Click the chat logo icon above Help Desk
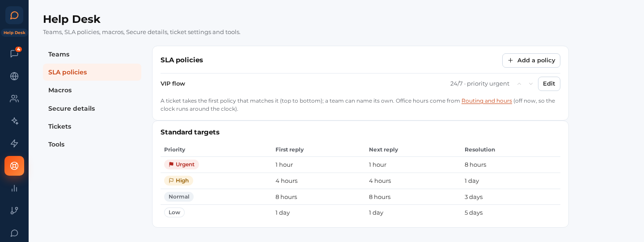Screen dimensions: 644x242 click(x=14, y=15)
